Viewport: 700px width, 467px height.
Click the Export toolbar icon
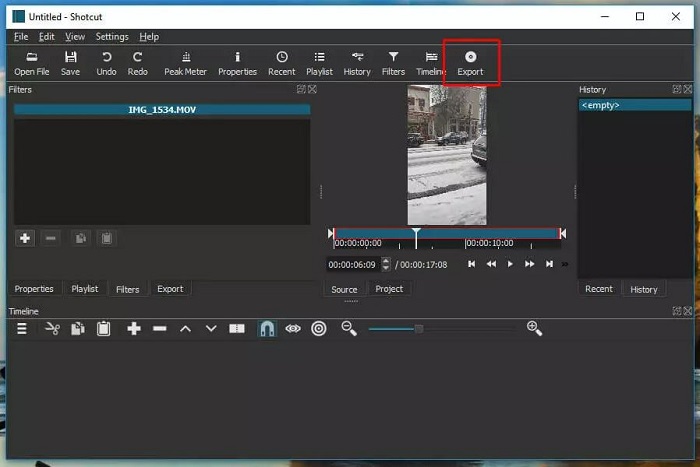coord(470,63)
